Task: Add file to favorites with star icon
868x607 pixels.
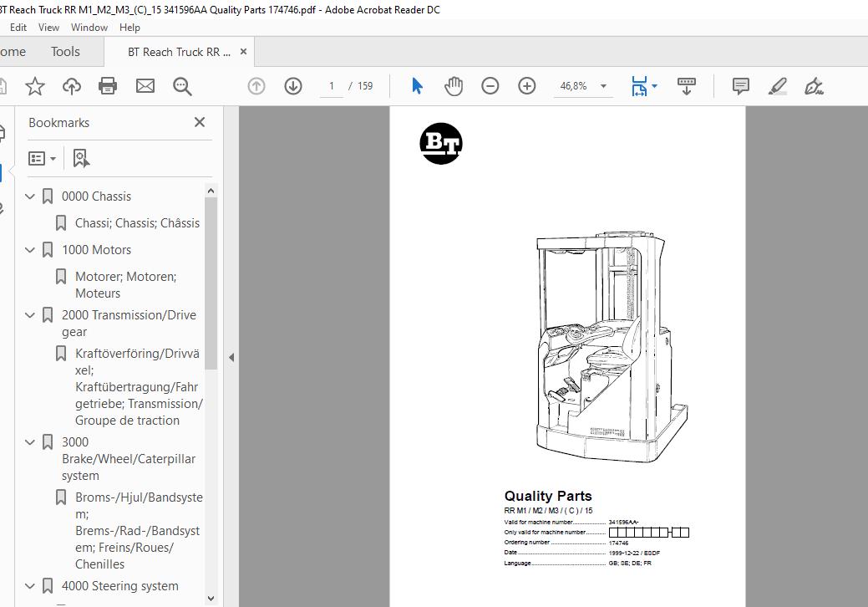Action: pyautogui.click(x=35, y=86)
